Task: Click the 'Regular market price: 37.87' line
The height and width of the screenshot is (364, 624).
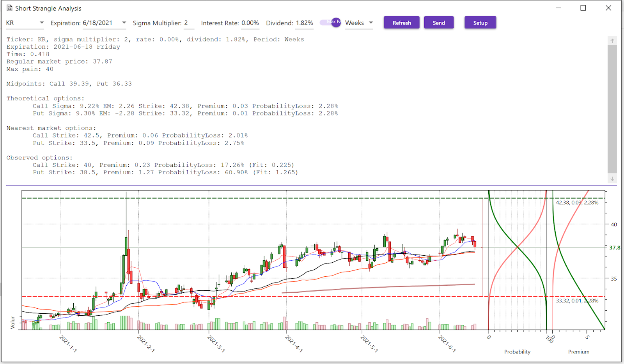Action: click(x=59, y=62)
